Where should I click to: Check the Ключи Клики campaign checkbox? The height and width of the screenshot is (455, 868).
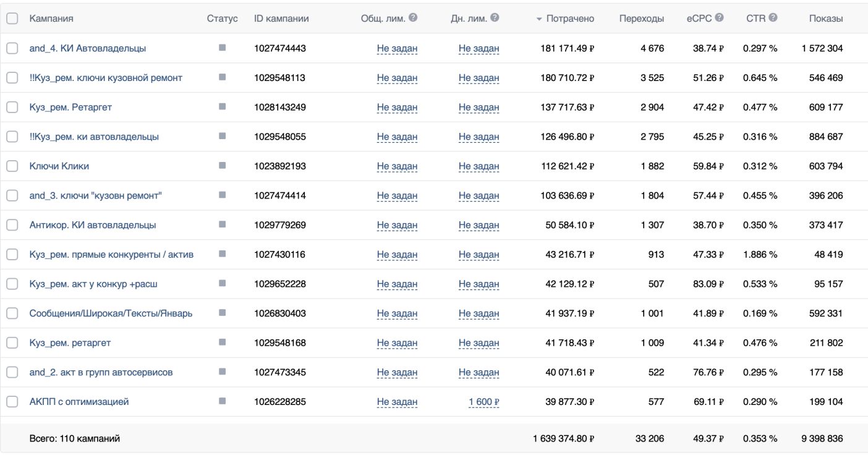[x=12, y=166]
